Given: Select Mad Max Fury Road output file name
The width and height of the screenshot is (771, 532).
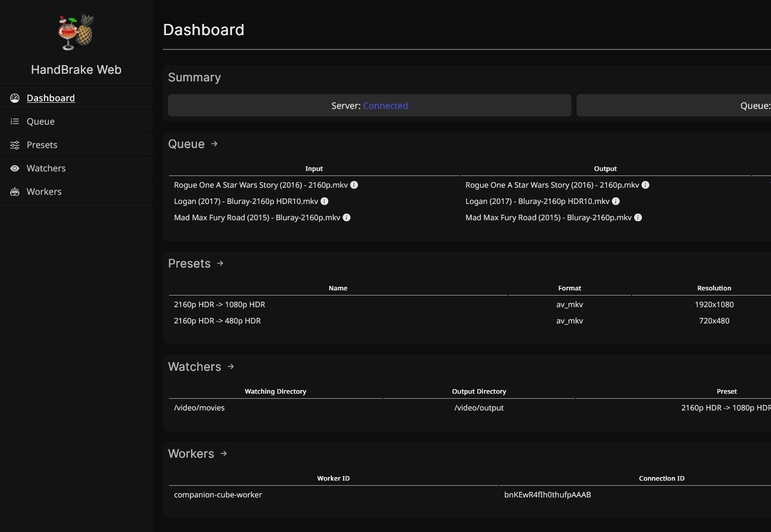Looking at the screenshot, I should 549,218.
